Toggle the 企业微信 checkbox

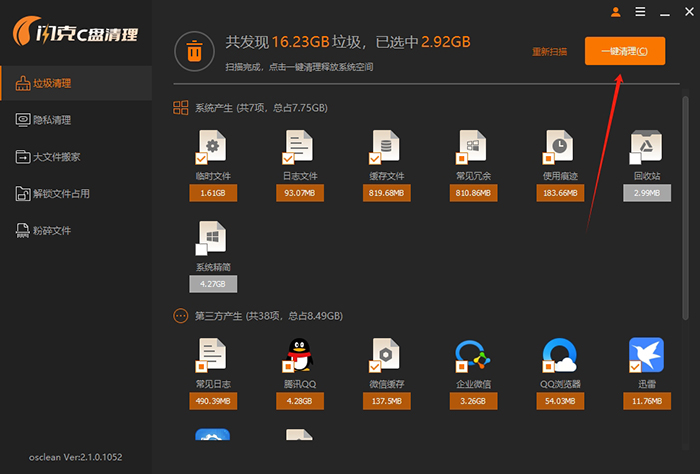(461, 366)
